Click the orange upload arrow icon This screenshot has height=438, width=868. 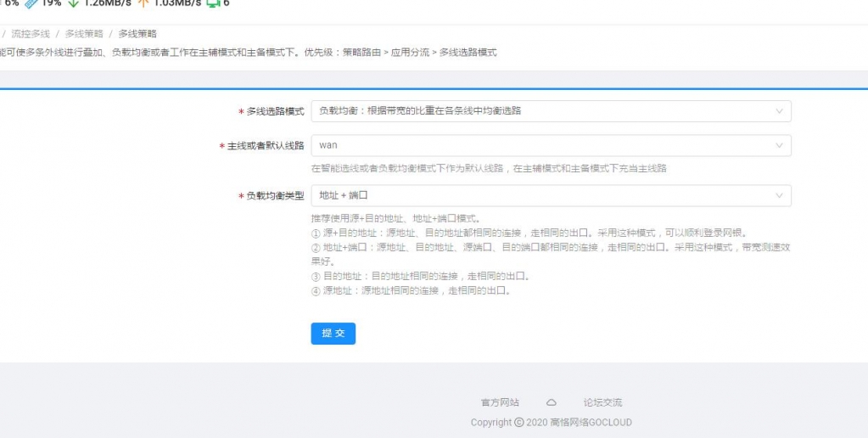tap(143, 3)
